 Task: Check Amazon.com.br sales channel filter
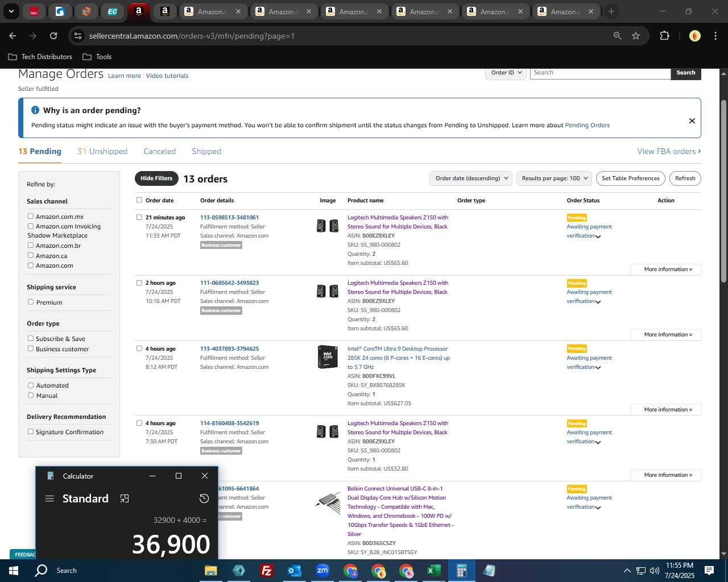click(31, 245)
